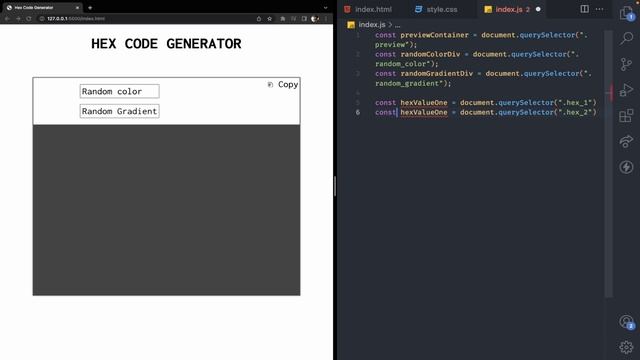
Task: Click the Copy button on the page
Action: (283, 84)
